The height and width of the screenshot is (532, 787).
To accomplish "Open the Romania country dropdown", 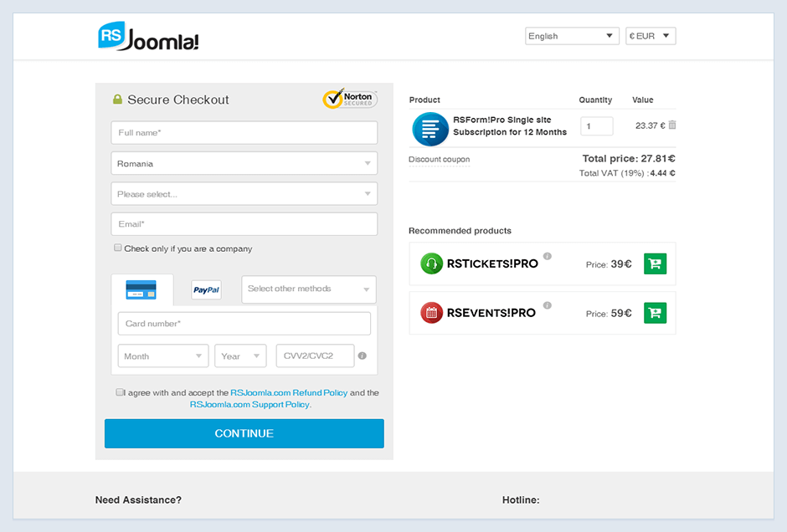I will (x=244, y=164).
